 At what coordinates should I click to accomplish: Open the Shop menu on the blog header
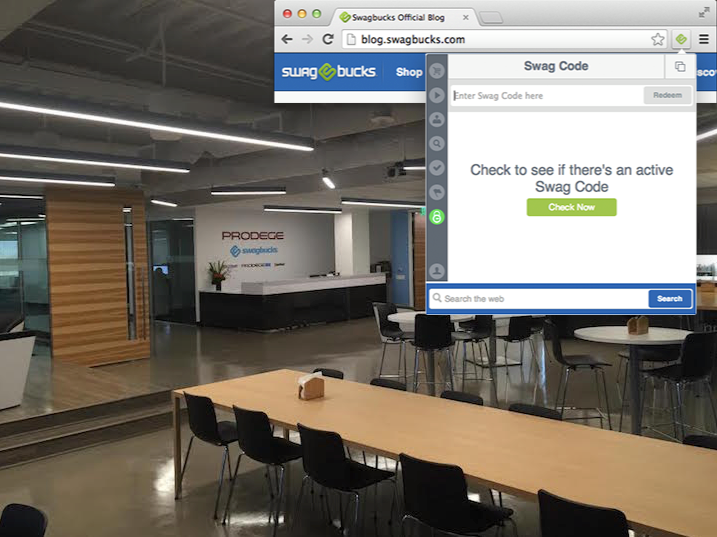pos(409,72)
